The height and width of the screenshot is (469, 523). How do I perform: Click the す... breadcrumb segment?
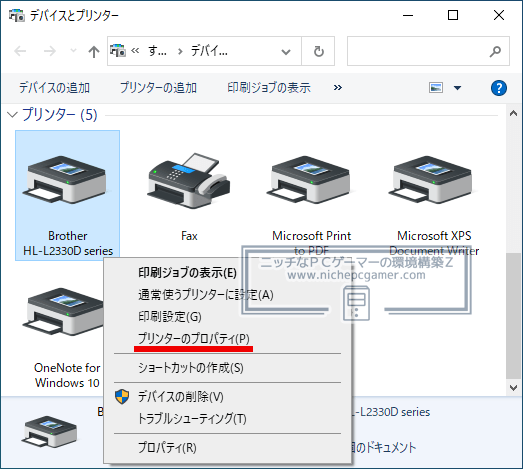pyautogui.click(x=157, y=51)
